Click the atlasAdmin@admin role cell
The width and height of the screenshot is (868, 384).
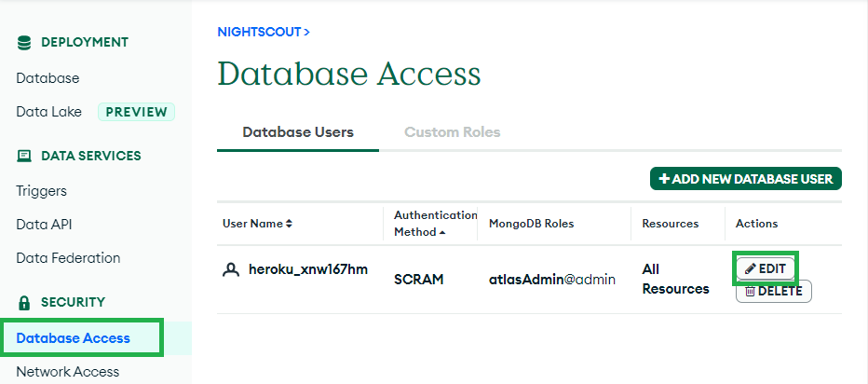pyautogui.click(x=552, y=280)
